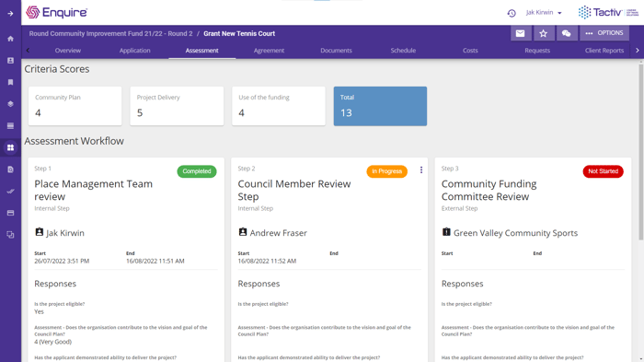Send email with the envelope button
Viewport: 644px width, 362px height.
(521, 33)
